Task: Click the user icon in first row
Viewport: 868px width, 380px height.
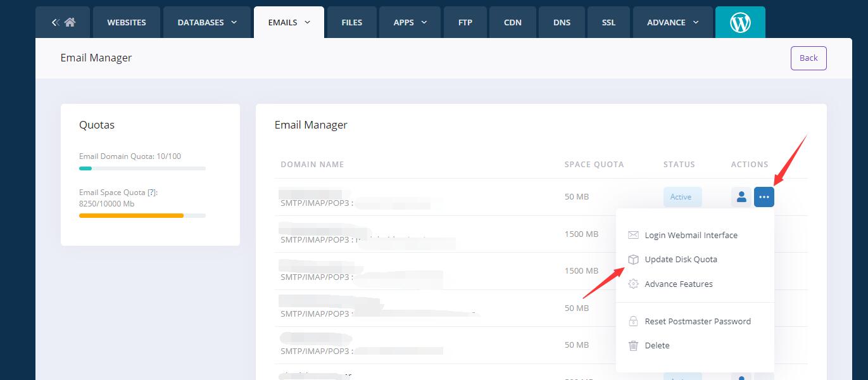Action: 741,197
